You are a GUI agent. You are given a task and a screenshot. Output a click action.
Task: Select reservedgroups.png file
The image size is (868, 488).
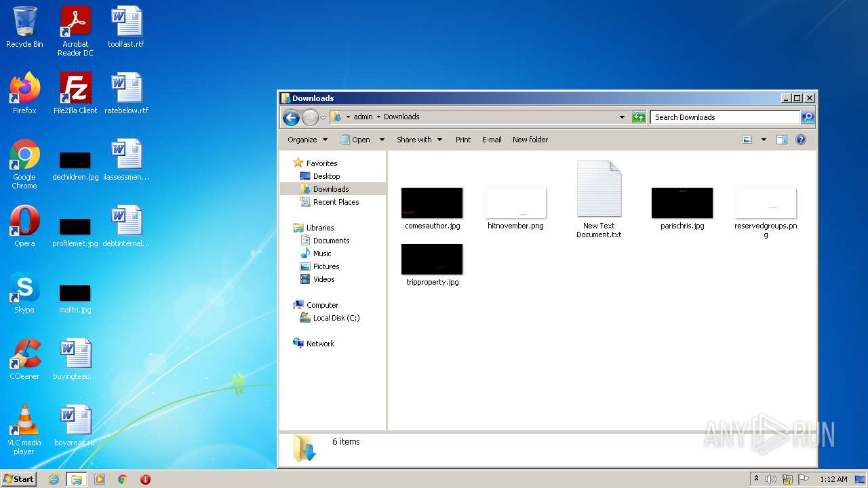pos(766,212)
